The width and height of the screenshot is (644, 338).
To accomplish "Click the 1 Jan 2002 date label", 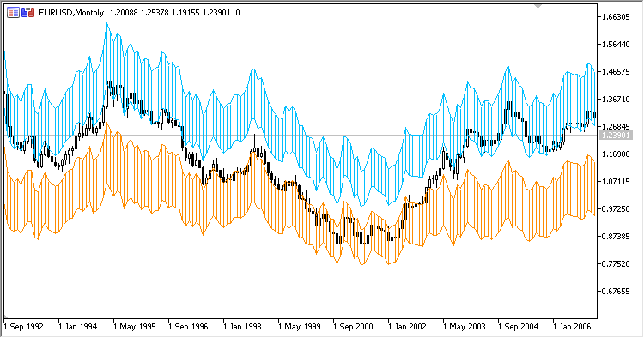I will 407,327.
